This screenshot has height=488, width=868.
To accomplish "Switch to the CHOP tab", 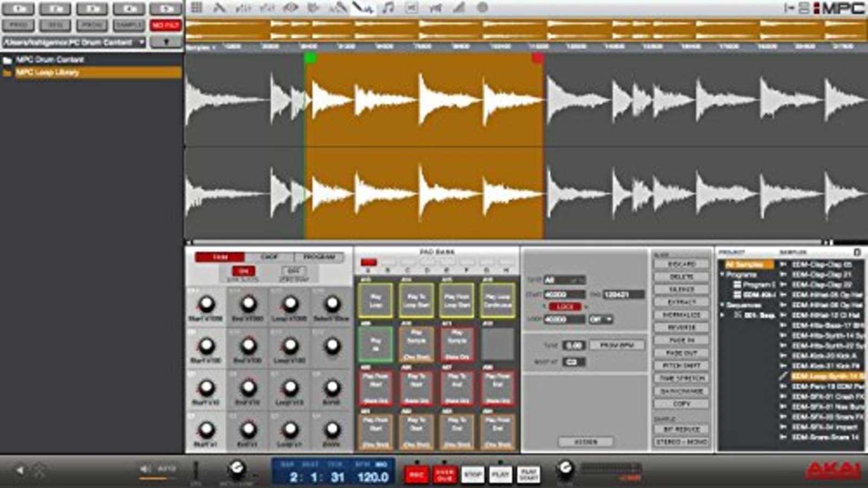I will [269, 257].
